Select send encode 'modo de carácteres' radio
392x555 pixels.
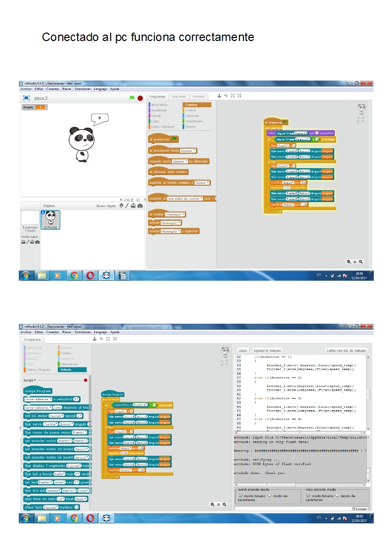[270, 496]
